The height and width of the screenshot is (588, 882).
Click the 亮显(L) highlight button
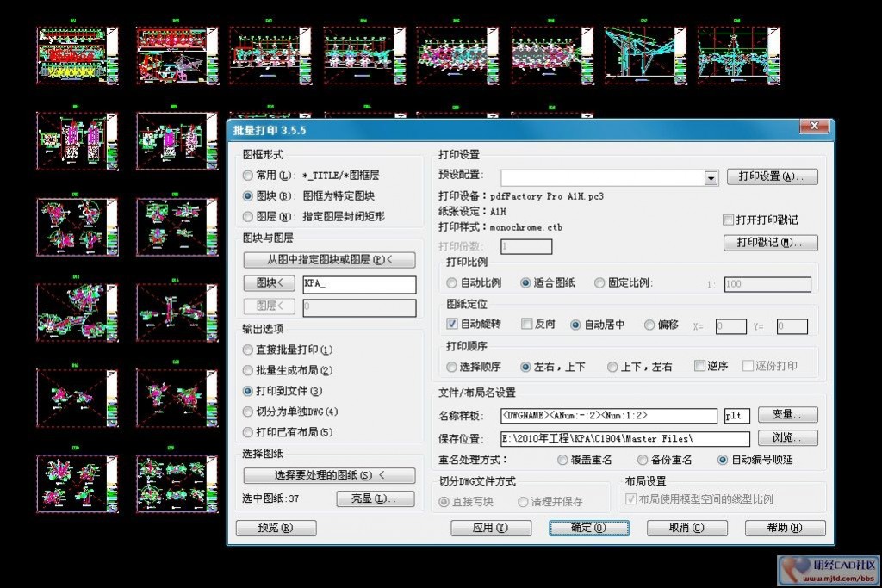pos(376,498)
